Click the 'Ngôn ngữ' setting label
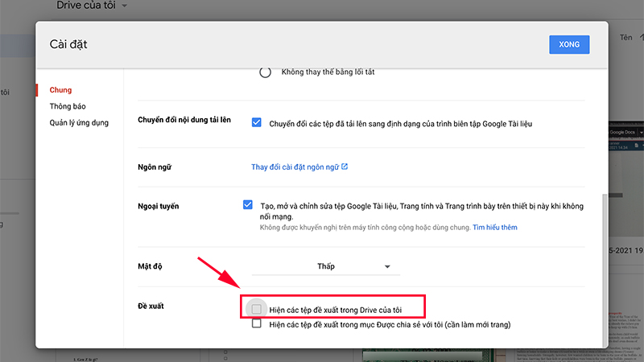This screenshot has width=644, height=362. pos(155,167)
